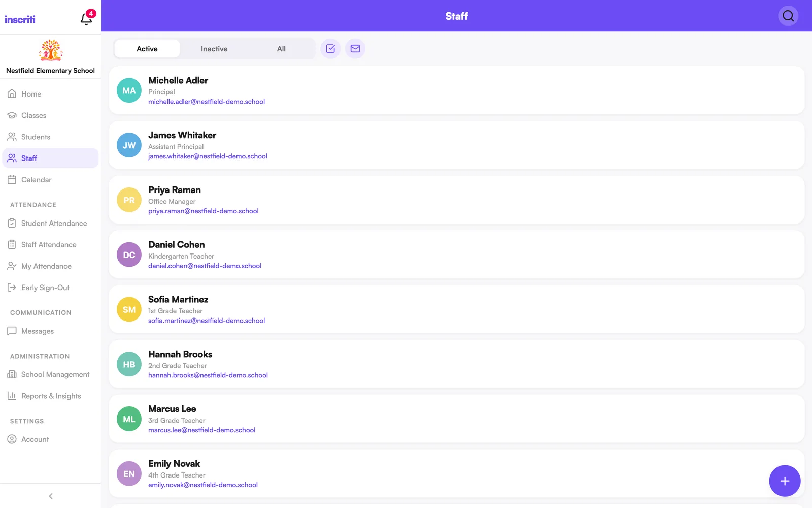The image size is (812, 508).
Task: Open Early Sign-Out page
Action: [x=51, y=288]
